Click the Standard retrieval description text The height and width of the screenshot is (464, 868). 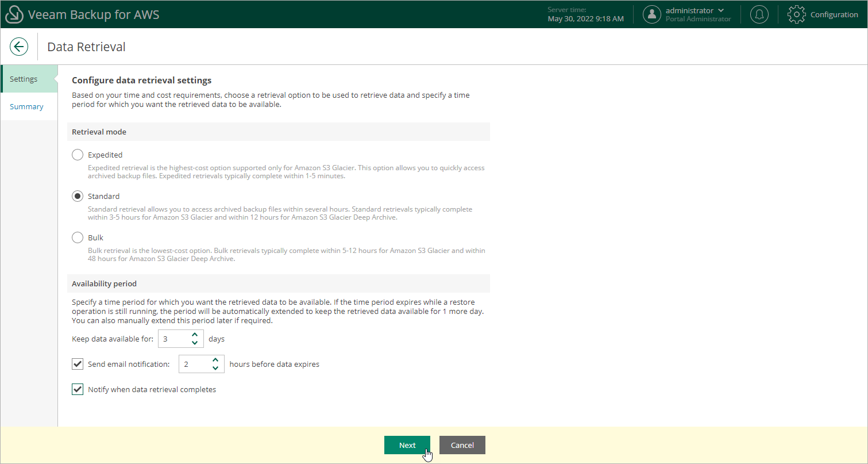click(x=280, y=213)
